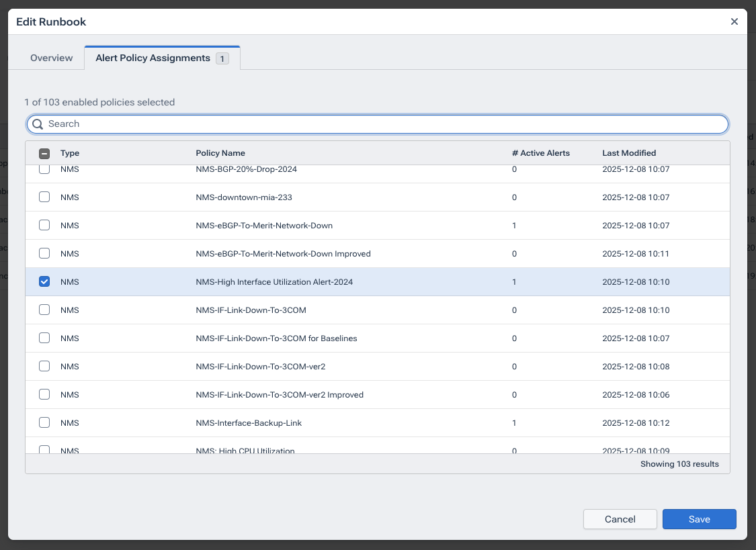756x550 pixels.
Task: Switch to the Overview tab
Action: click(50, 58)
